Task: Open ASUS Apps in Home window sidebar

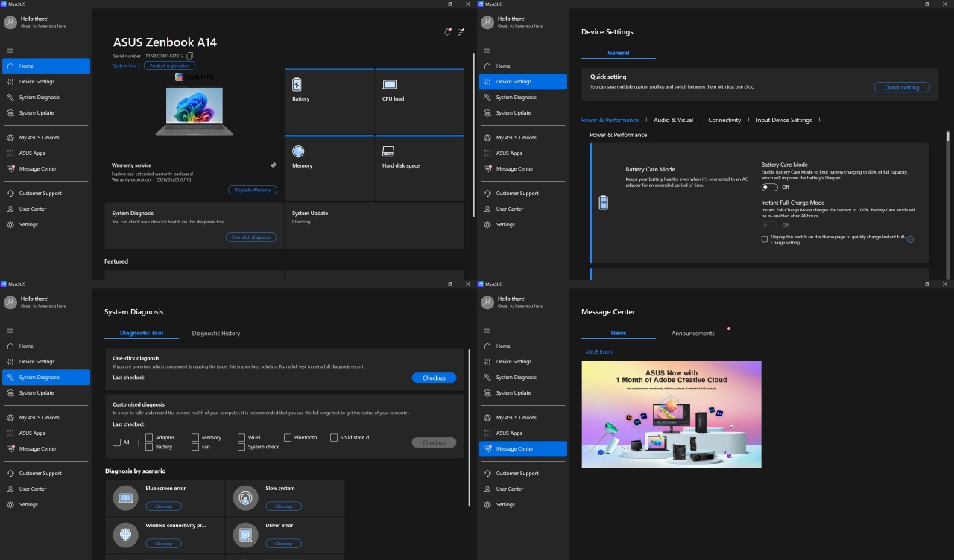Action: [x=45, y=153]
